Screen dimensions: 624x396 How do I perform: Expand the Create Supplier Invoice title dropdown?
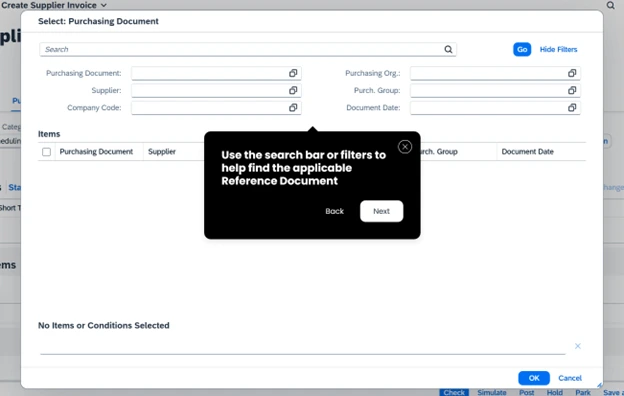[103, 5]
